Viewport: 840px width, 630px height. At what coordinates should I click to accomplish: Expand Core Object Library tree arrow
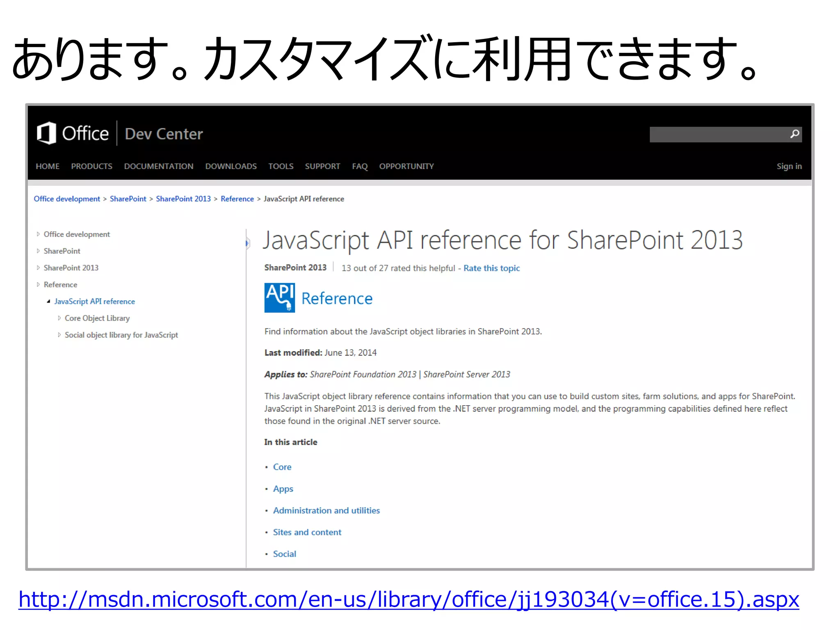pos(59,318)
